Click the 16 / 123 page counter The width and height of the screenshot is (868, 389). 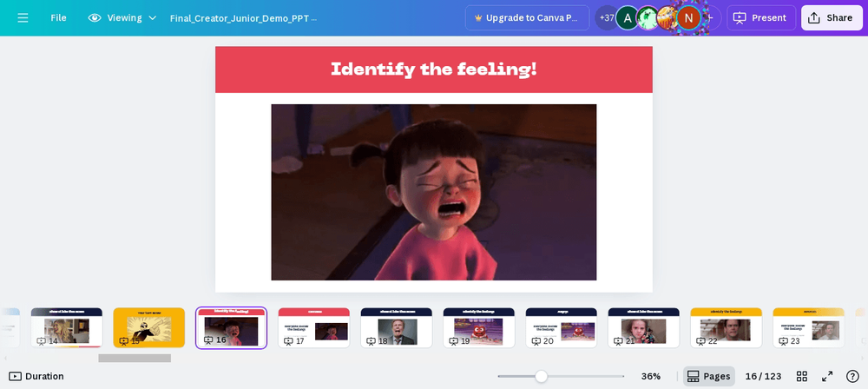pyautogui.click(x=763, y=376)
